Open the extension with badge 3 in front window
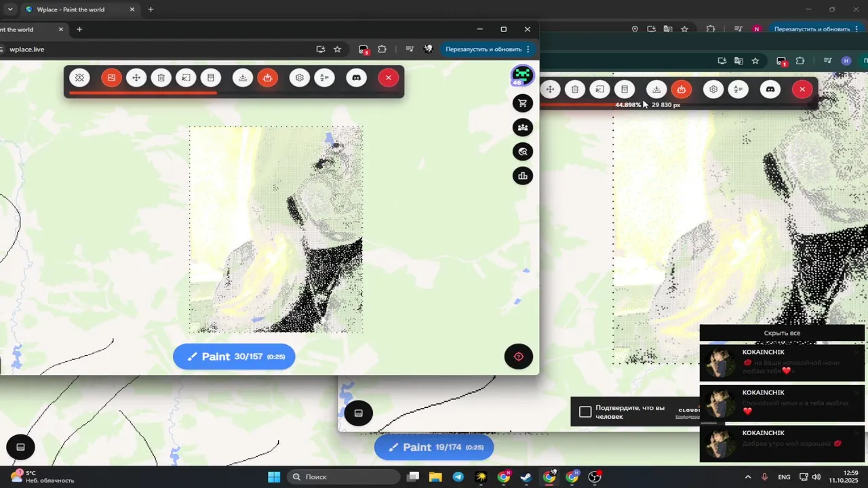Viewport: 868px width, 488px height. click(363, 49)
